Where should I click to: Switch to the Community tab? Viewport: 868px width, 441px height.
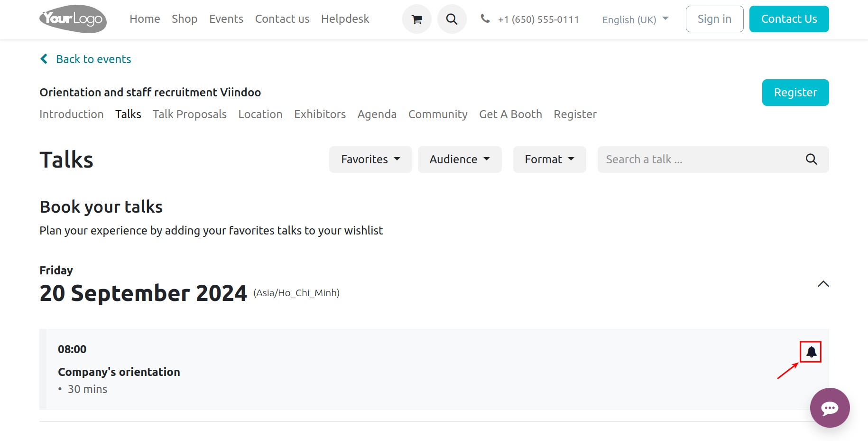click(x=438, y=114)
